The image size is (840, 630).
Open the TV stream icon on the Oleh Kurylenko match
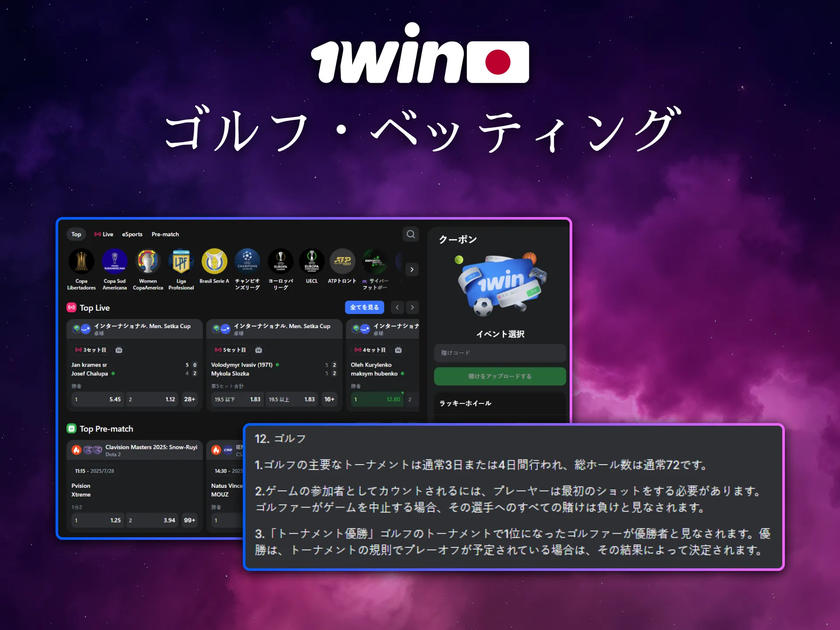[x=398, y=350]
